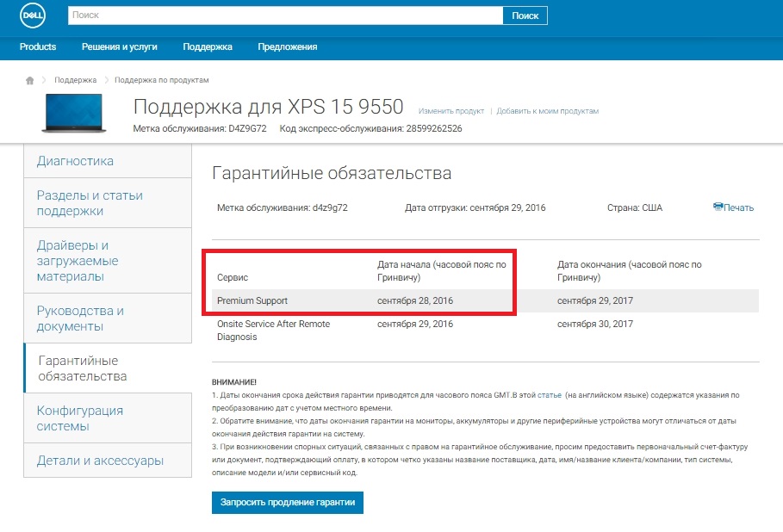Click Дата отгрузки сентября 29, 2016 text
The width and height of the screenshot is (783, 532).
[475, 207]
